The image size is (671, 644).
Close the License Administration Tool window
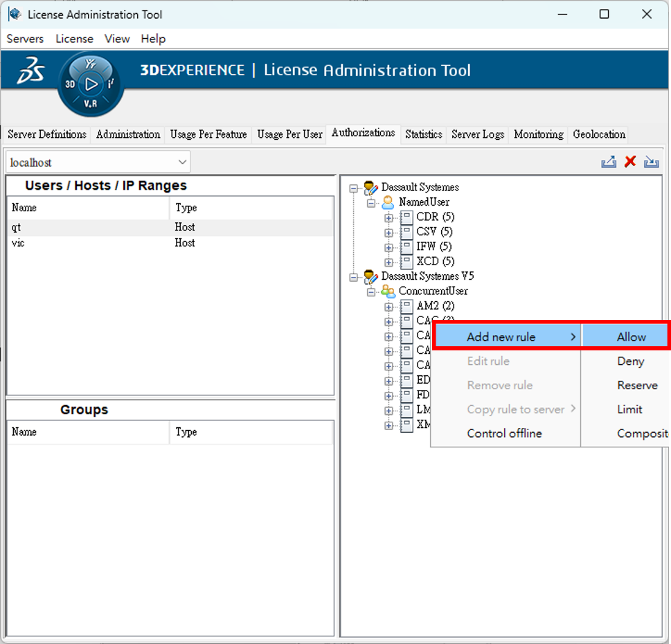click(x=647, y=14)
